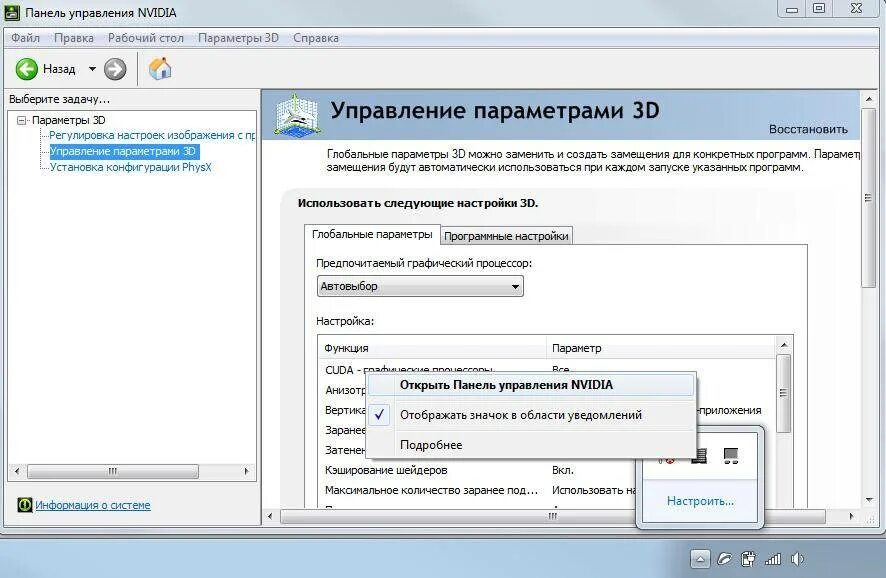Image resolution: width=886 pixels, height=578 pixels.
Task: Select 'Установка конфигурации PhysX' tree item
Action: pyautogui.click(x=130, y=167)
